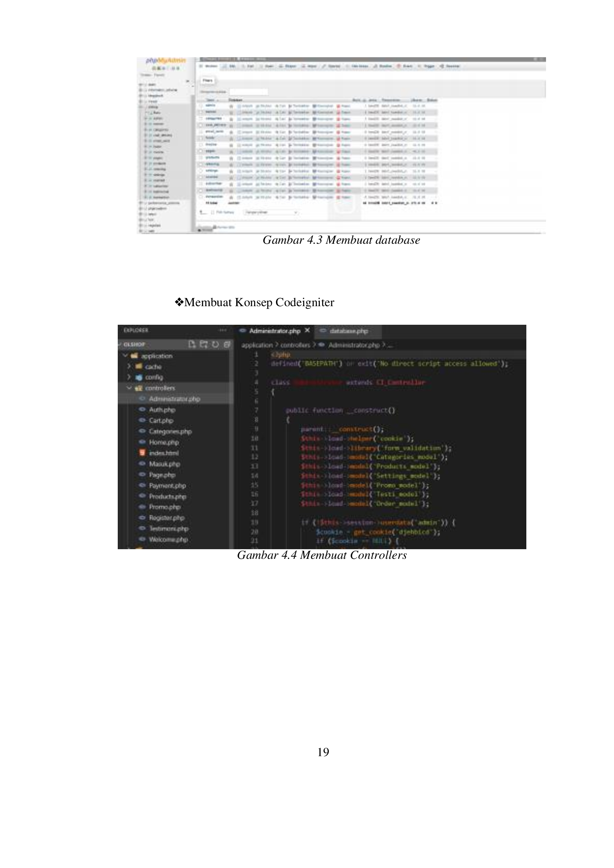614x868 pixels.
Task: Close the Administrator.php tab
Action: coord(308,331)
